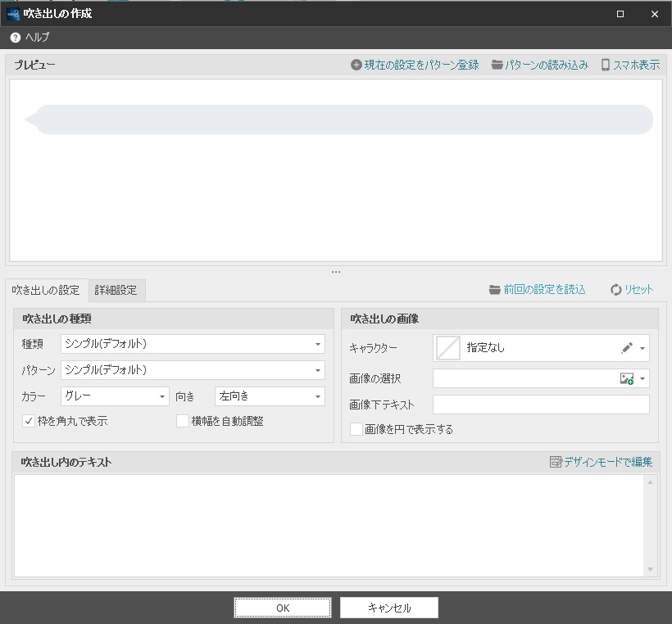Close the 吹き出しの作成 dialog
The height and width of the screenshot is (624, 672).
pyautogui.click(x=655, y=14)
